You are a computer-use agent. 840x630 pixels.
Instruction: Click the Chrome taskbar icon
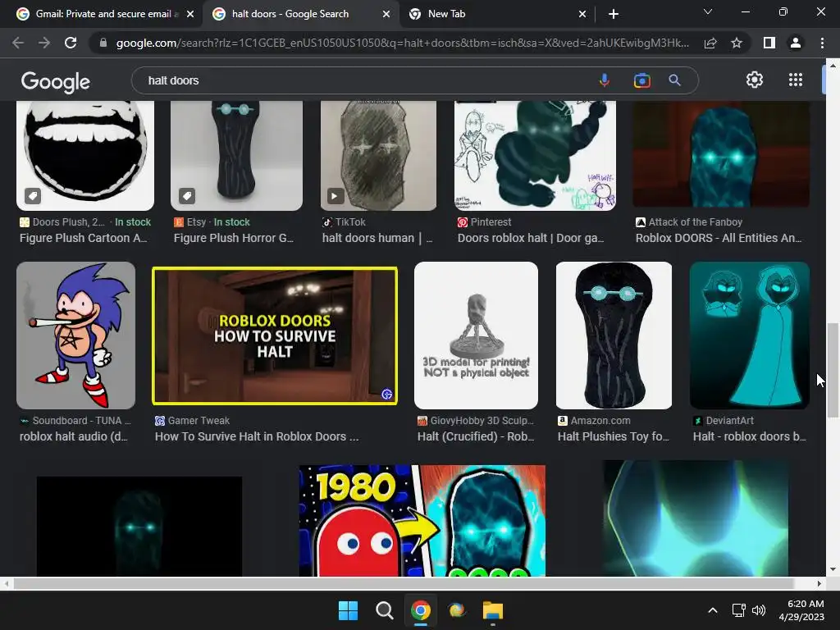point(421,610)
